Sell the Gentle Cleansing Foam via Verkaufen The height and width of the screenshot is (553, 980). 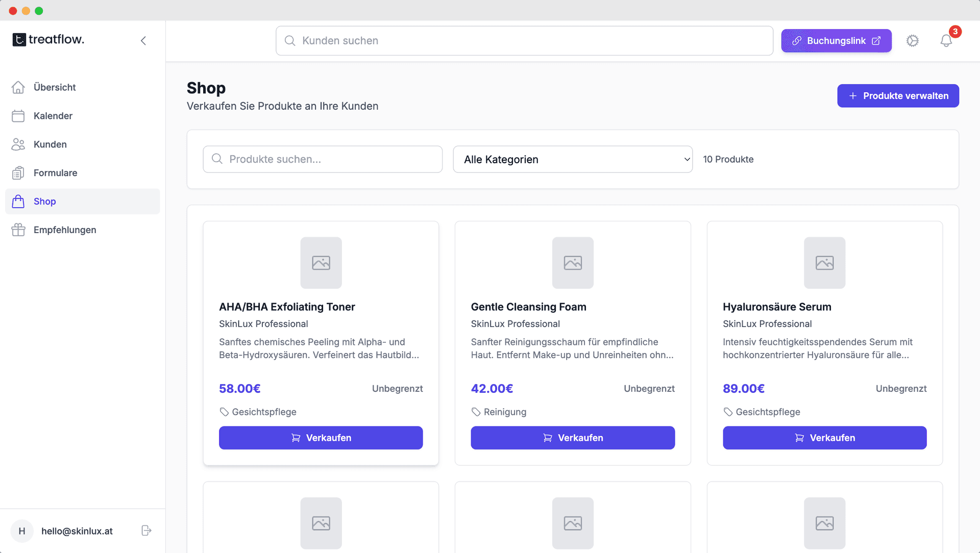(x=573, y=438)
